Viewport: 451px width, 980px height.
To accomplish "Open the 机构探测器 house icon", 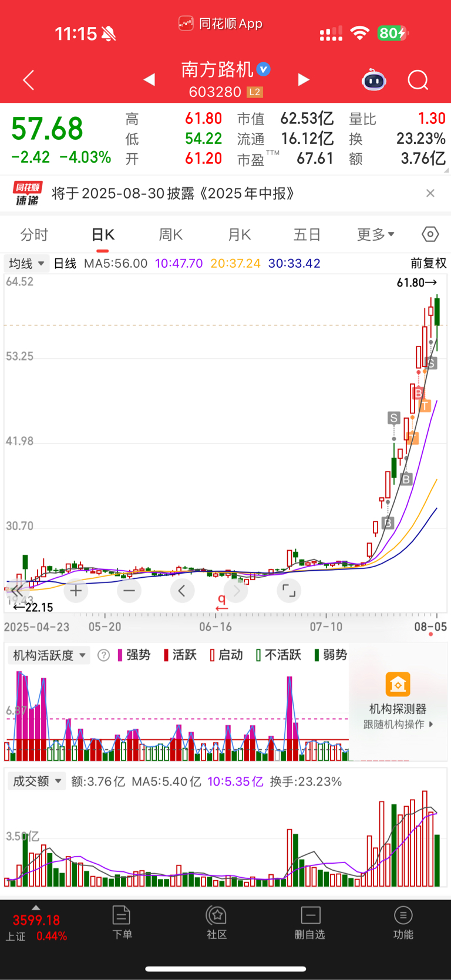I will [x=398, y=685].
